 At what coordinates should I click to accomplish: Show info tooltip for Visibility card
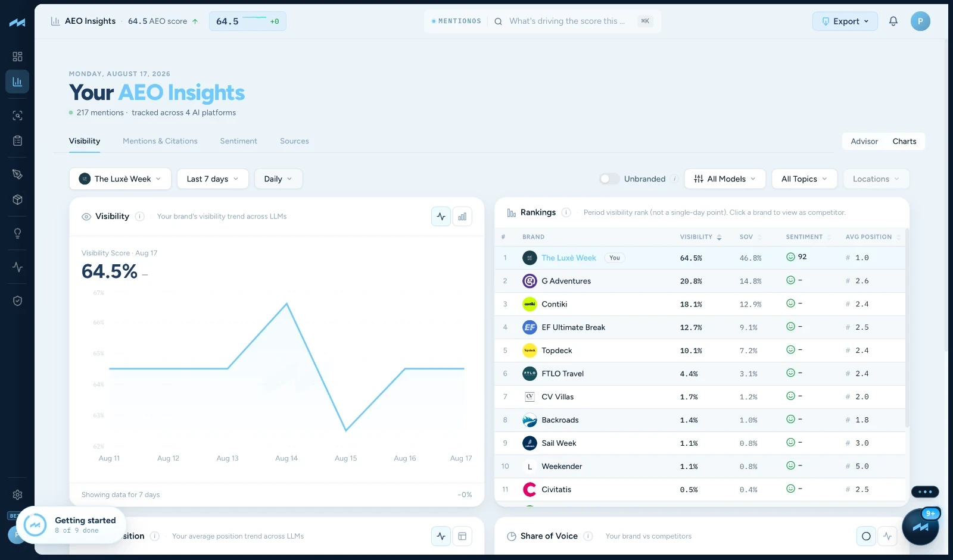click(x=140, y=217)
